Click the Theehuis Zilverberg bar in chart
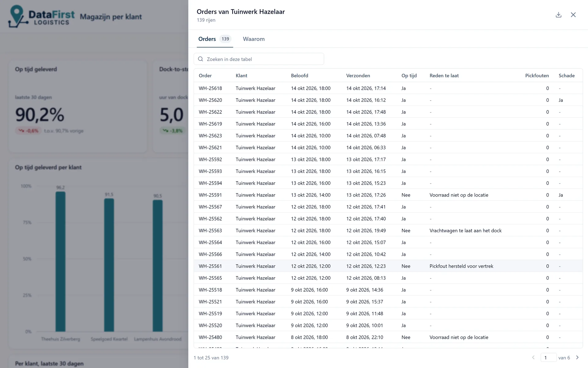Viewport: 588px width, 368px height. 60,262
